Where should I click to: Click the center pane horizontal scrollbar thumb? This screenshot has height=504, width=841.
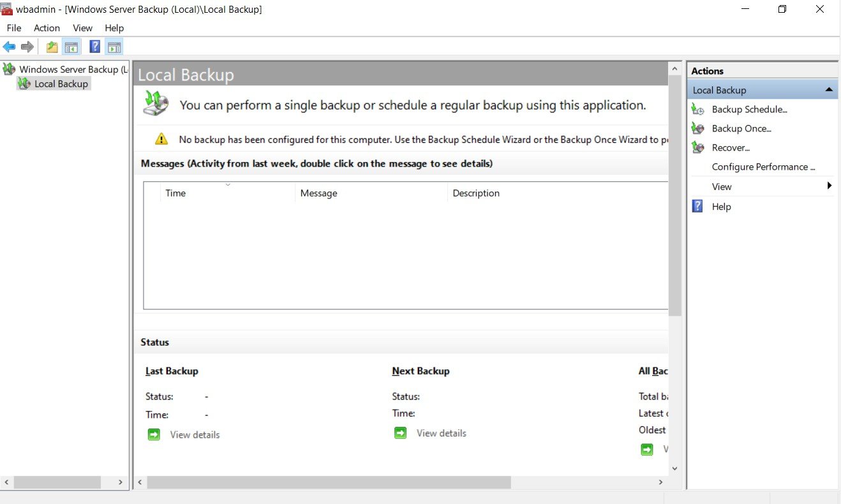pos(329,482)
